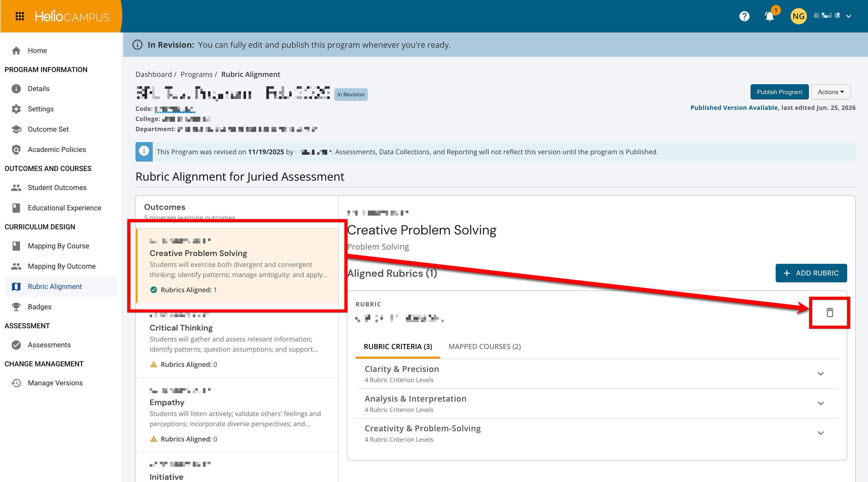Click the blue info icon beside revision notice
This screenshot has width=868, height=482.
[144, 151]
